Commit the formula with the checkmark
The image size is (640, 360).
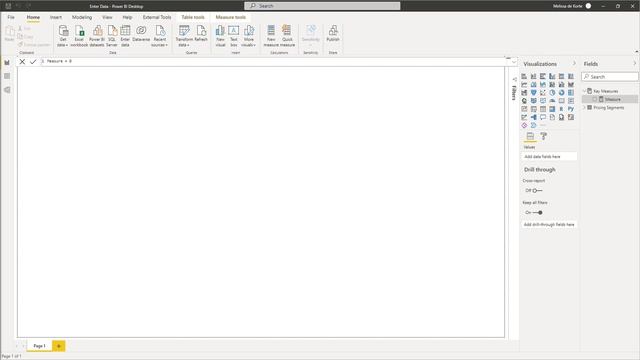(33, 61)
